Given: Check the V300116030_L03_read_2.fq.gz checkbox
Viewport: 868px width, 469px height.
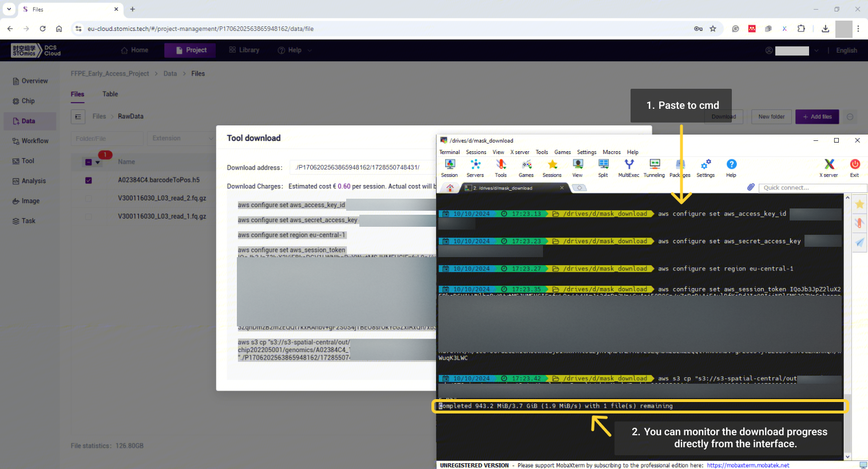Looking at the screenshot, I should click(89, 199).
